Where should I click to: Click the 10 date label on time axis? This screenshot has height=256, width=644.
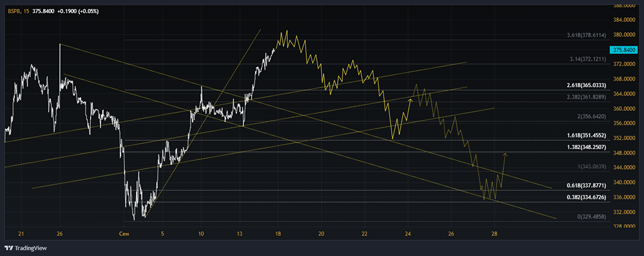point(201,234)
